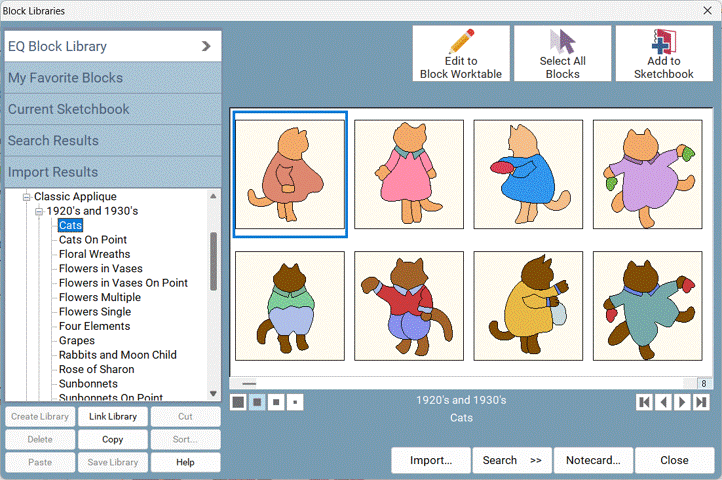The image size is (722, 480).
Task: Go to previous block using left arrow
Action: coord(663,402)
